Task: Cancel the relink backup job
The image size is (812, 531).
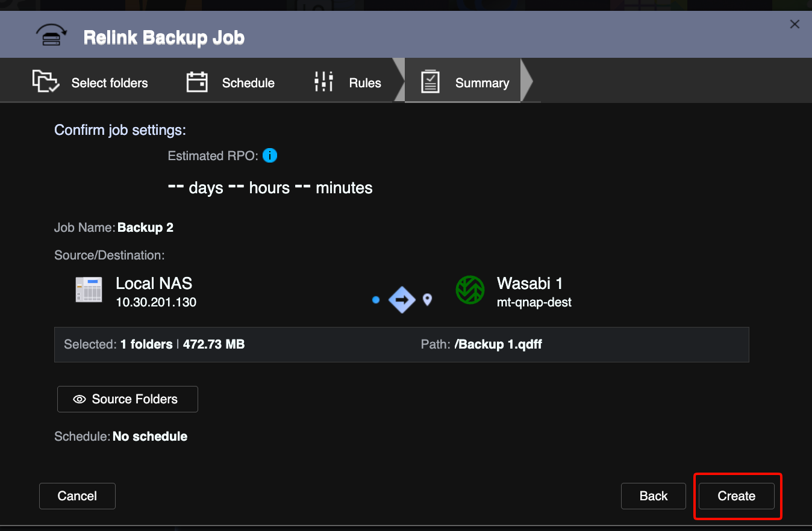Action: point(77,496)
